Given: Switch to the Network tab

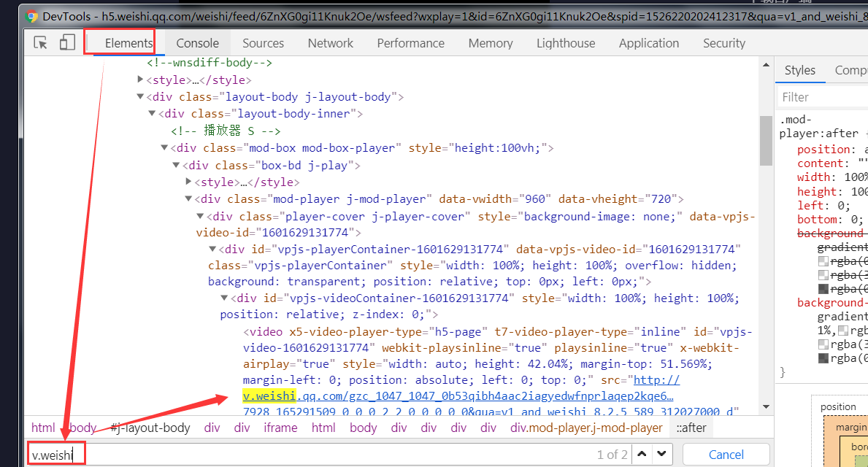Looking at the screenshot, I should click(331, 43).
